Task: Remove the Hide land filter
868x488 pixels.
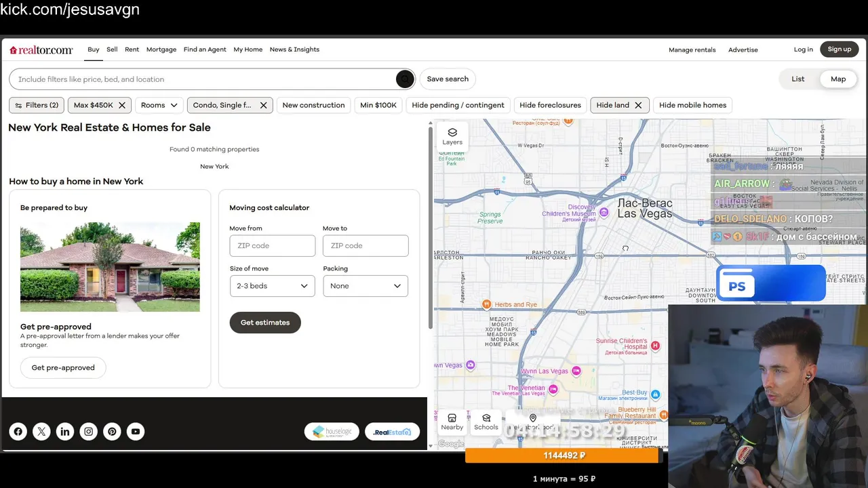Action: [x=638, y=105]
